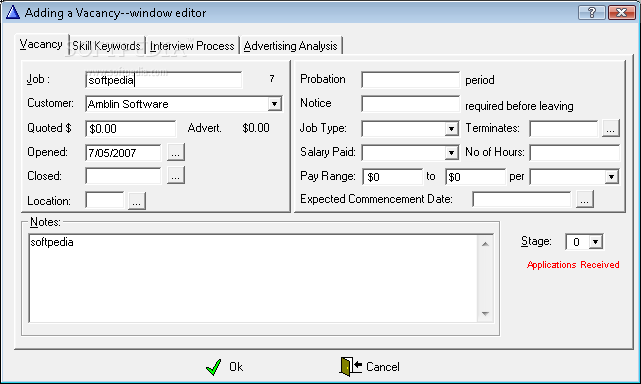Click the green checkmark Ok button

click(224, 367)
